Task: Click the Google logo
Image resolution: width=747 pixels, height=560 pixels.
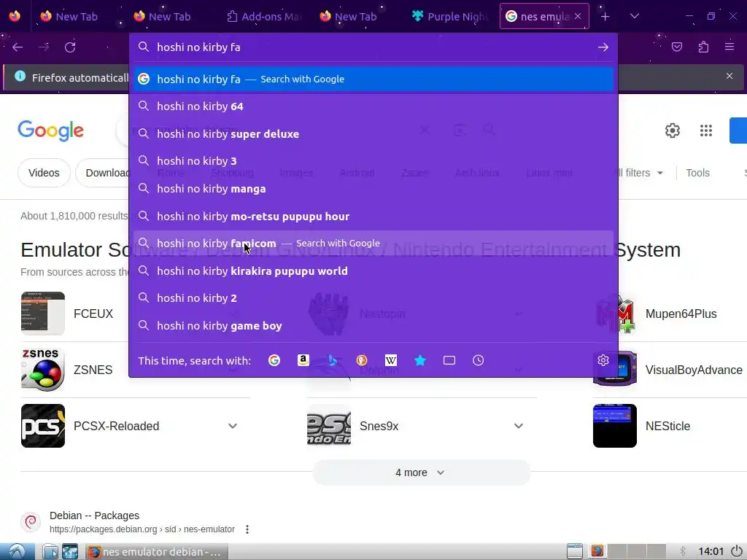Action: 50,131
